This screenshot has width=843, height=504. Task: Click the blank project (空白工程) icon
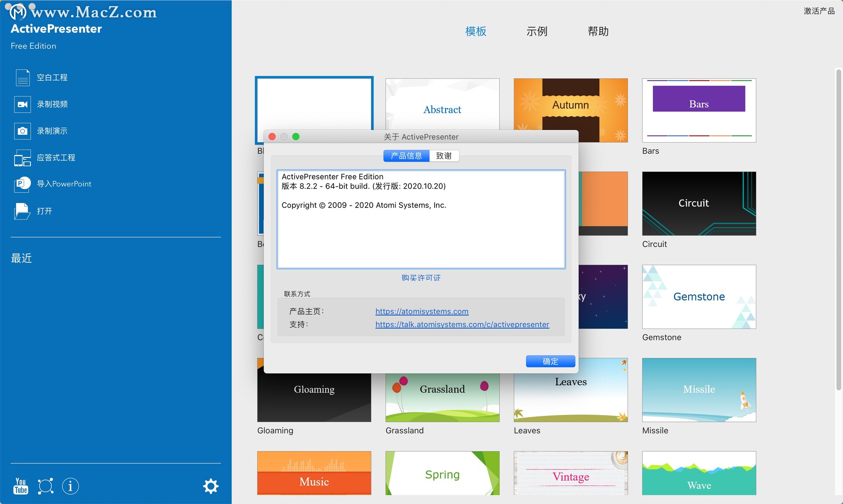click(22, 78)
